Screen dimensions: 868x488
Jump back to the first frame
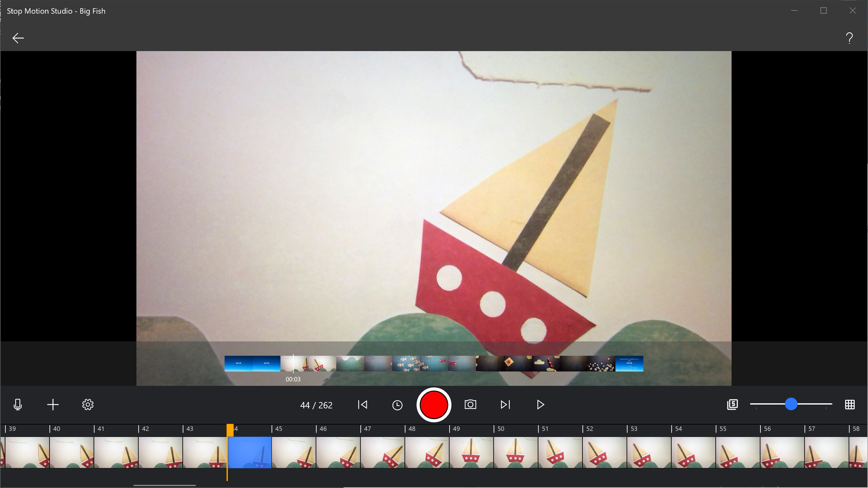[x=362, y=405]
